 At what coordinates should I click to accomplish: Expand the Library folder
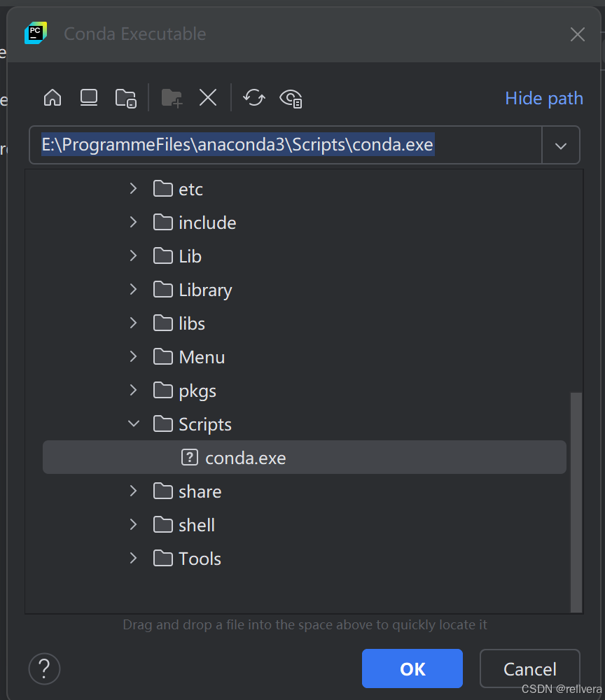click(x=133, y=289)
